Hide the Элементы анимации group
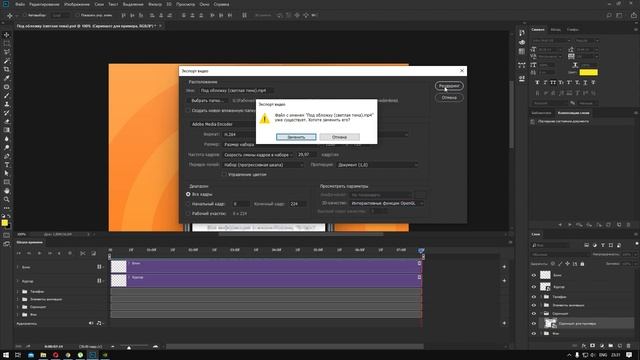The height and width of the screenshot is (360, 640). pos(533,305)
